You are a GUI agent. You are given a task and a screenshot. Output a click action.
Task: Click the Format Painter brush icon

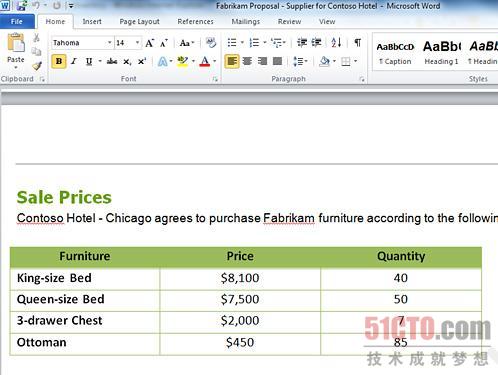[37, 66]
